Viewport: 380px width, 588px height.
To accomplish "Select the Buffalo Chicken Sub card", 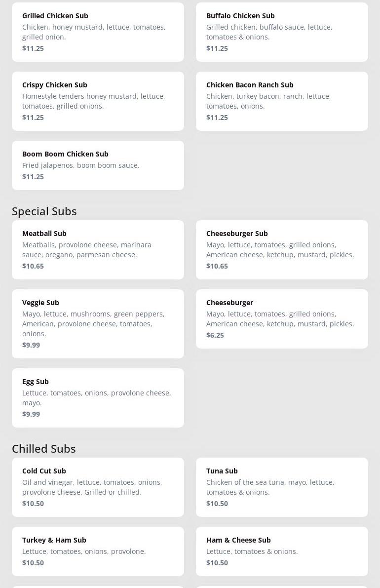I will [282, 32].
